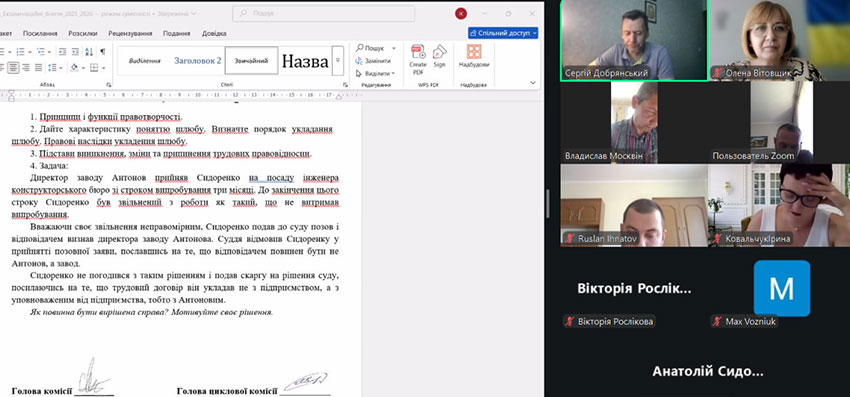Click the title bar Пошук search field

point(324,14)
